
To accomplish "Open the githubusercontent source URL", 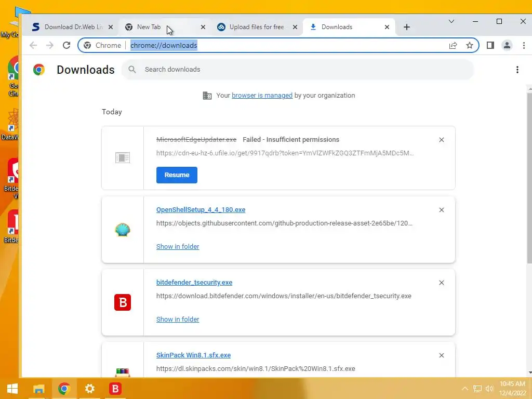I will coord(284,223).
